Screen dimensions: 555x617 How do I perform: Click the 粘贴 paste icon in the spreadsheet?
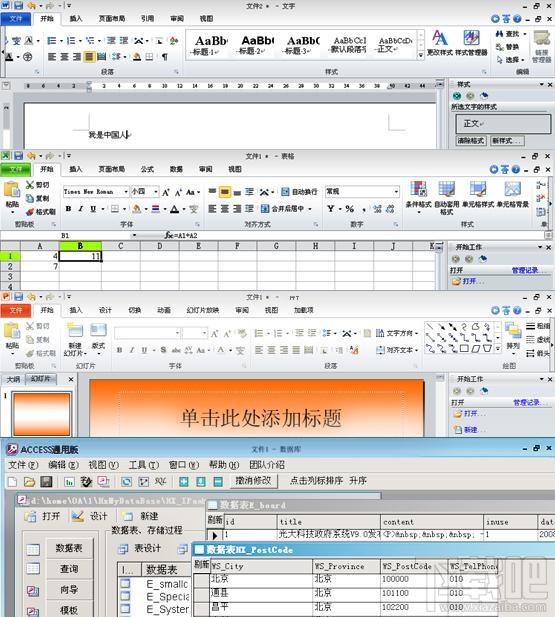pos(12,189)
